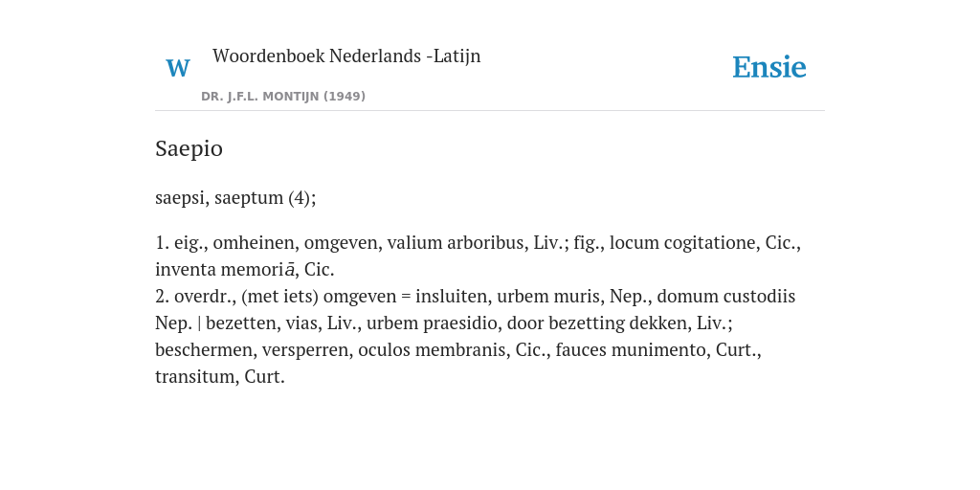Click the phrase domum custodiis

pos(726,297)
